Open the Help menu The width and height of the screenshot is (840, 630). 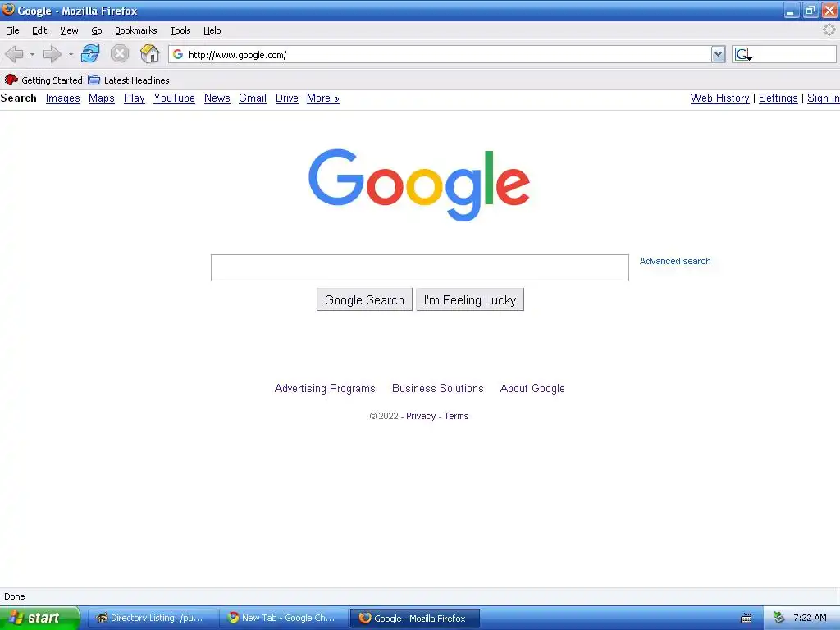coord(212,30)
